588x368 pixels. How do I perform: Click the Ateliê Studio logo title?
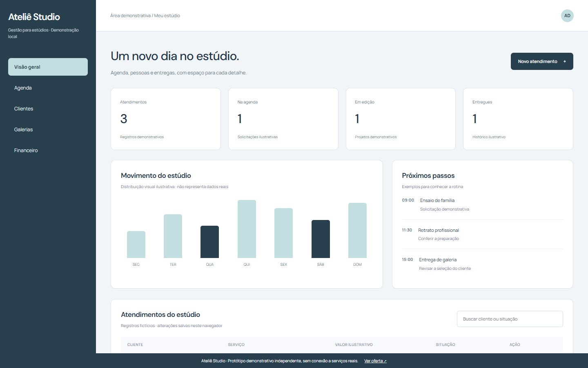pyautogui.click(x=34, y=17)
